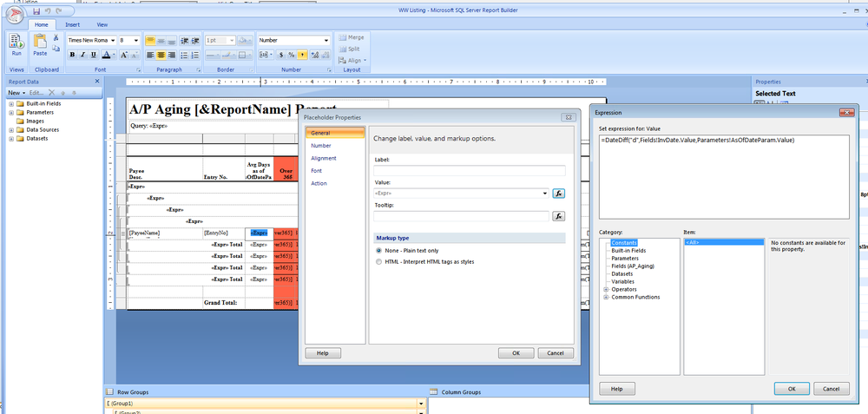Viewport: 868px width, 414px height.
Task: Apply Percent number format
Action: [291, 55]
